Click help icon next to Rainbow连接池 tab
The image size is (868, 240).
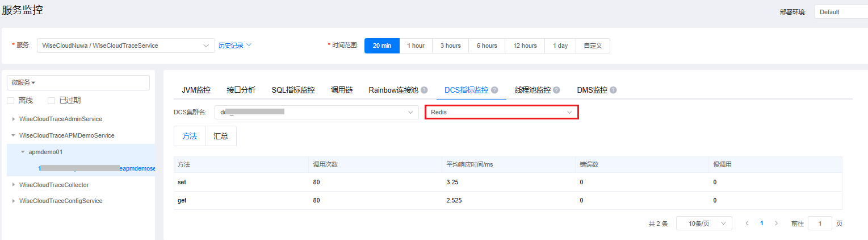[x=425, y=90]
